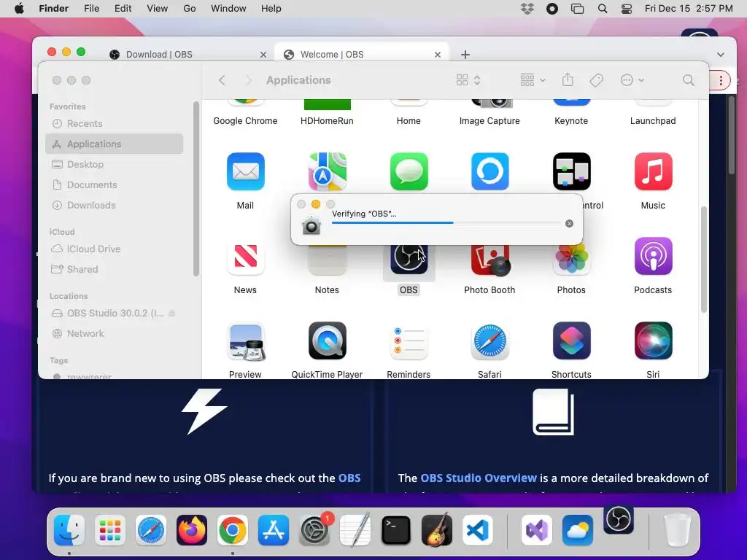Select Documents in the sidebar
The height and width of the screenshot is (560, 747).
[115, 184]
